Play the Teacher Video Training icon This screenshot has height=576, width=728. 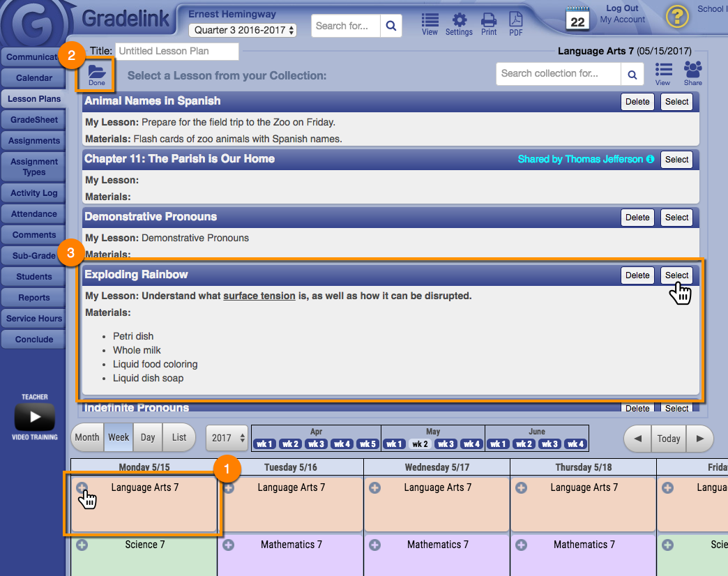coord(34,418)
